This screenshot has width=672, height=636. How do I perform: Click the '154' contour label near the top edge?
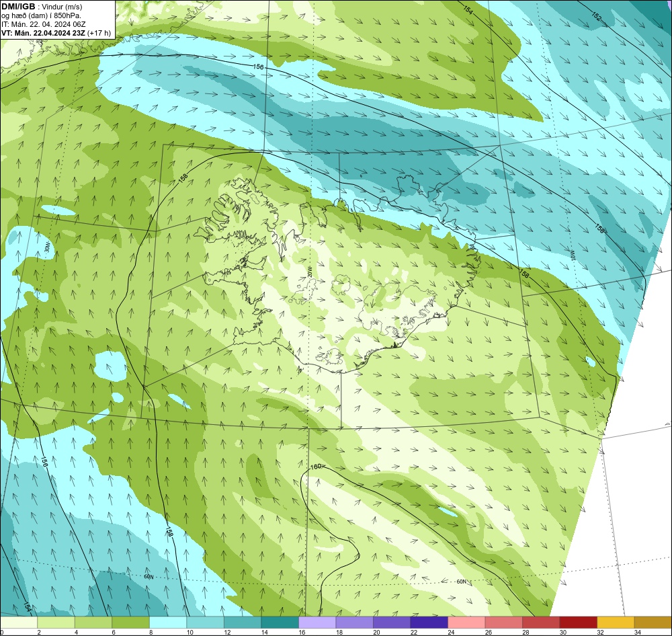(468, 10)
